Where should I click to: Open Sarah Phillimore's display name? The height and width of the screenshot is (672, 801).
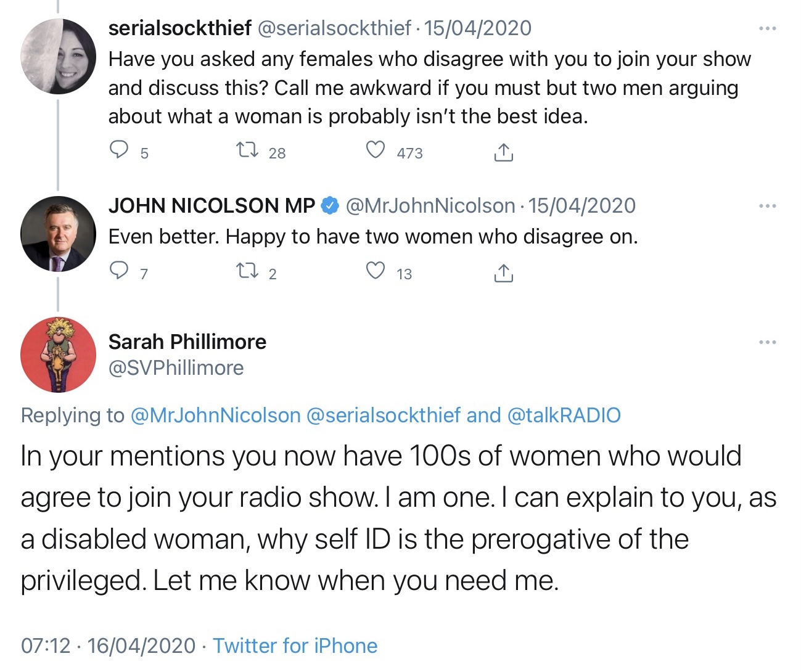[187, 342]
